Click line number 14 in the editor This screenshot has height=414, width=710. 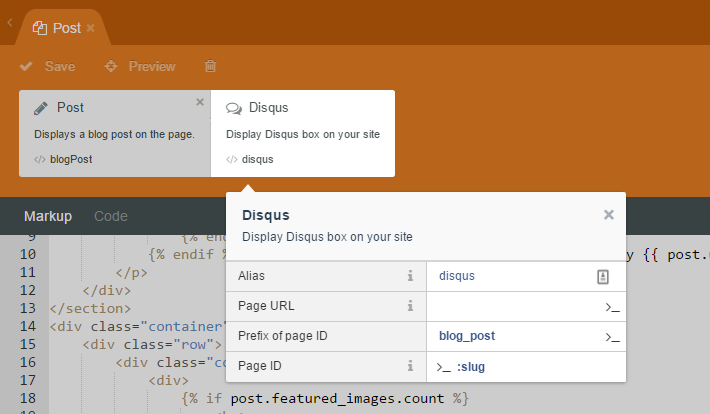pos(28,326)
